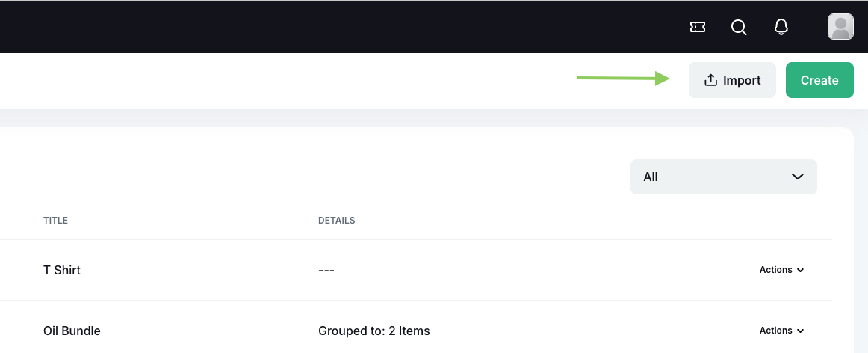Open the notifications bell
Image resolution: width=868 pixels, height=353 pixels.
[781, 28]
